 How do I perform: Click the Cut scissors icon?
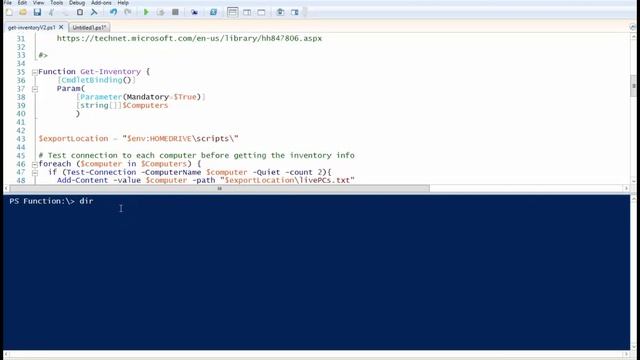pyautogui.click(x=51, y=12)
